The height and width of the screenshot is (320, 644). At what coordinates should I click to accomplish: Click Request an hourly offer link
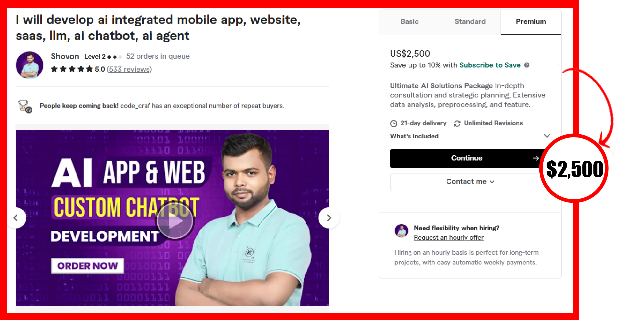coord(448,237)
